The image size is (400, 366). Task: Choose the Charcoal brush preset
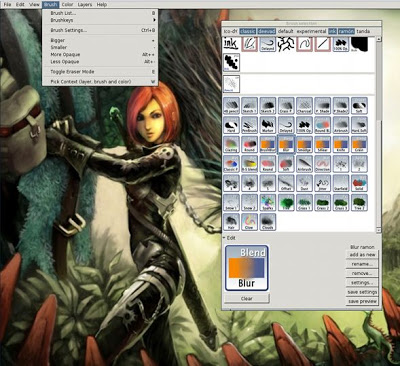click(304, 105)
